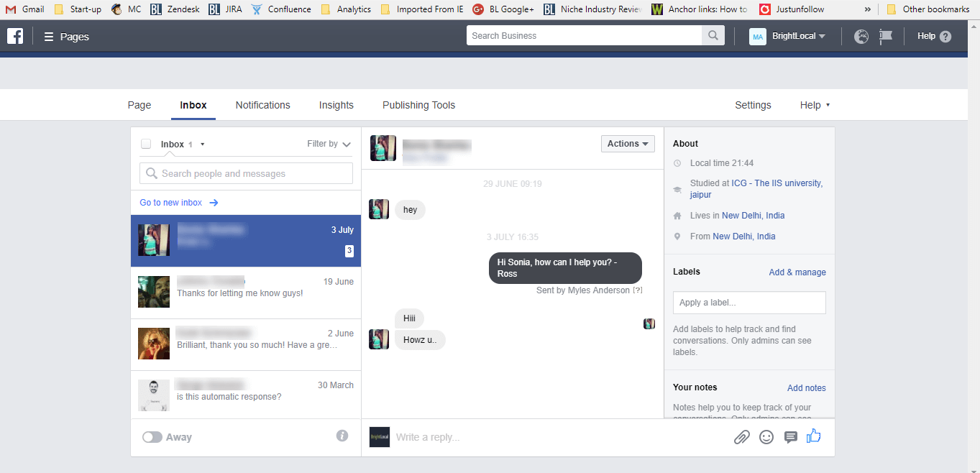
Task: Send a thumbs-up like
Action: (813, 436)
